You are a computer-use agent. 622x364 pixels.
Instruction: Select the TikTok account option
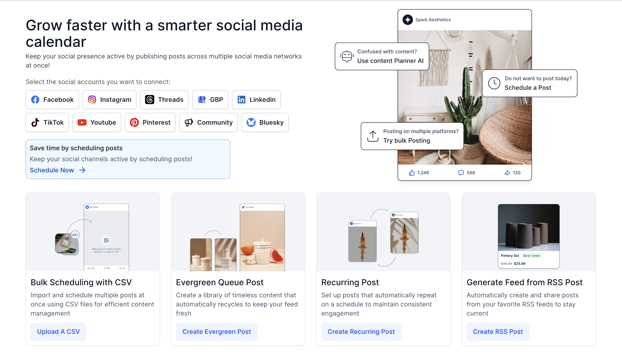coord(47,123)
